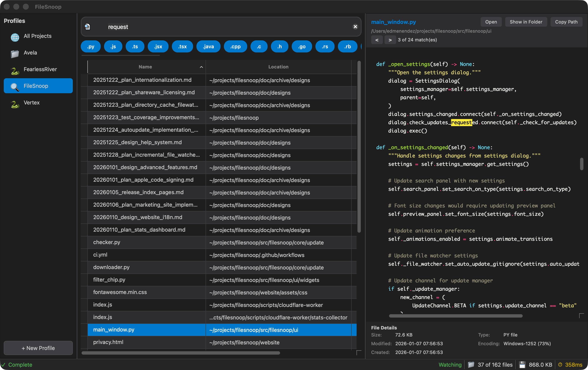
Task: Create a profile with New Profile button
Action: point(38,348)
